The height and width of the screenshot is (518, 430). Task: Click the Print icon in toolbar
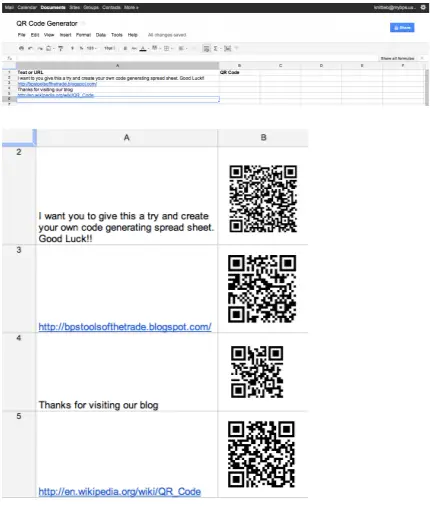coord(21,48)
